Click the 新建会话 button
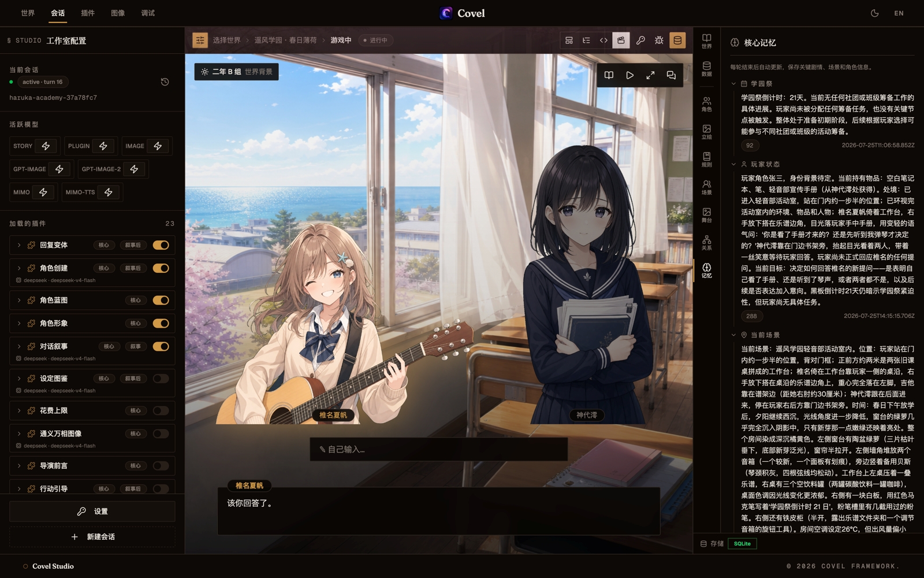Viewport: 924px width, 578px height. (92, 537)
